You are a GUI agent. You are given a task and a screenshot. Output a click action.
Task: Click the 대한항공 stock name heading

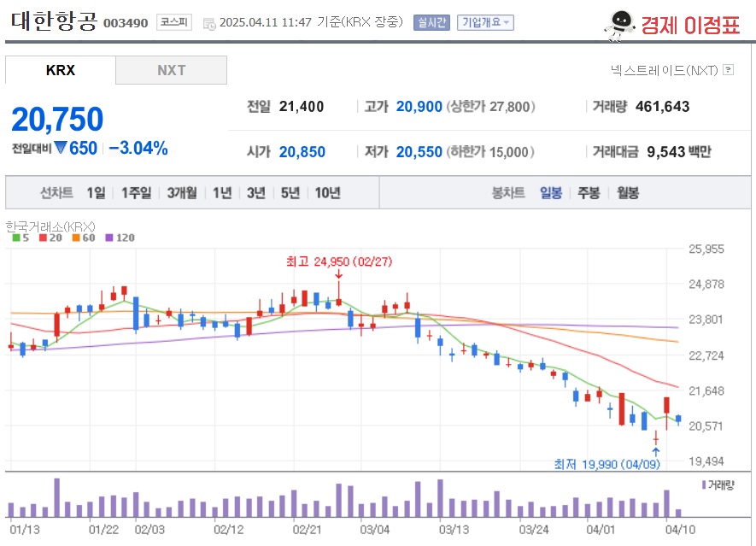tap(54, 21)
